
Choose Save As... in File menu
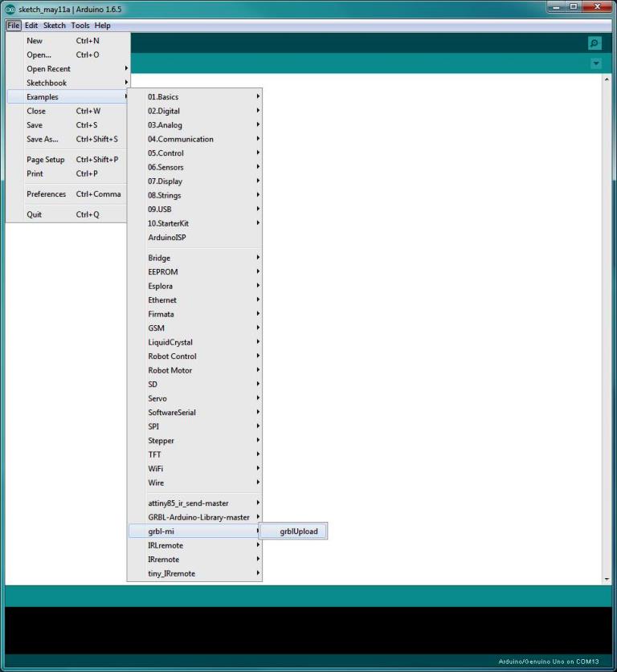click(67, 139)
